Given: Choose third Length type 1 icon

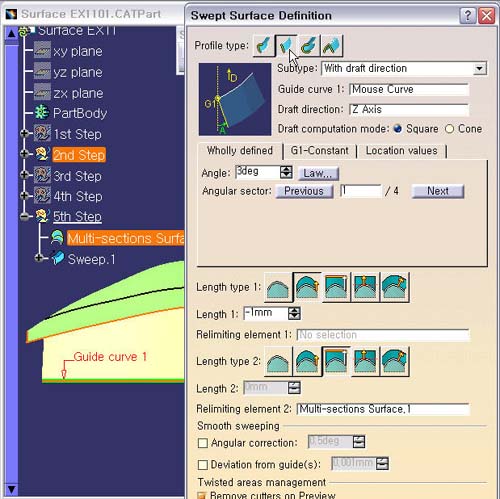Looking at the screenshot, I should click(336, 287).
